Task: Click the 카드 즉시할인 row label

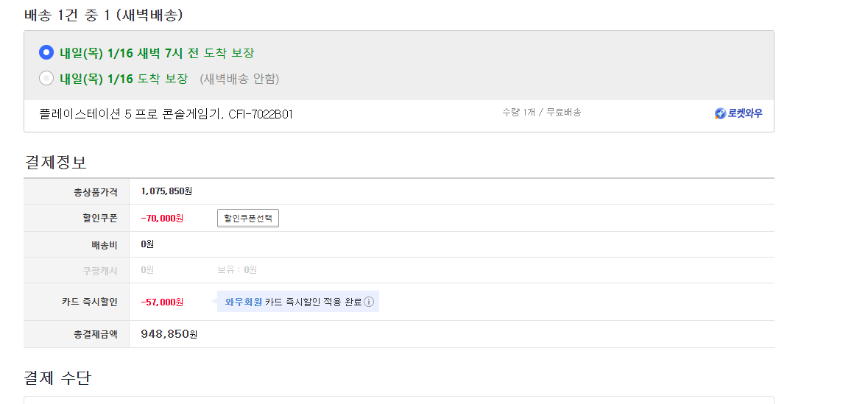Action: tap(90, 302)
